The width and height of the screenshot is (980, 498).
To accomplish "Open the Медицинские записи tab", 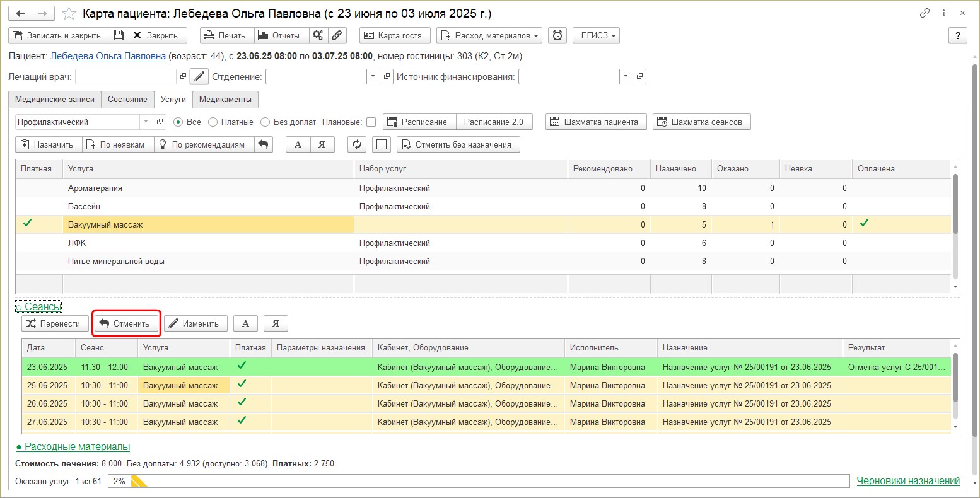I will 55,100.
